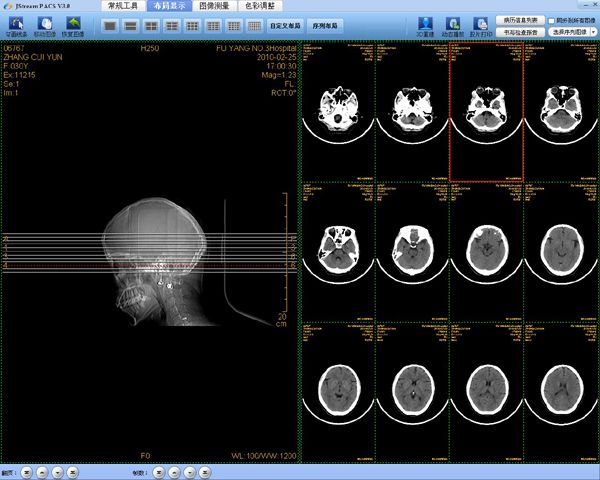This screenshot has width=600, height=480.
Task: Open the 选择序列图像 series selector
Action: pyautogui.click(x=566, y=32)
